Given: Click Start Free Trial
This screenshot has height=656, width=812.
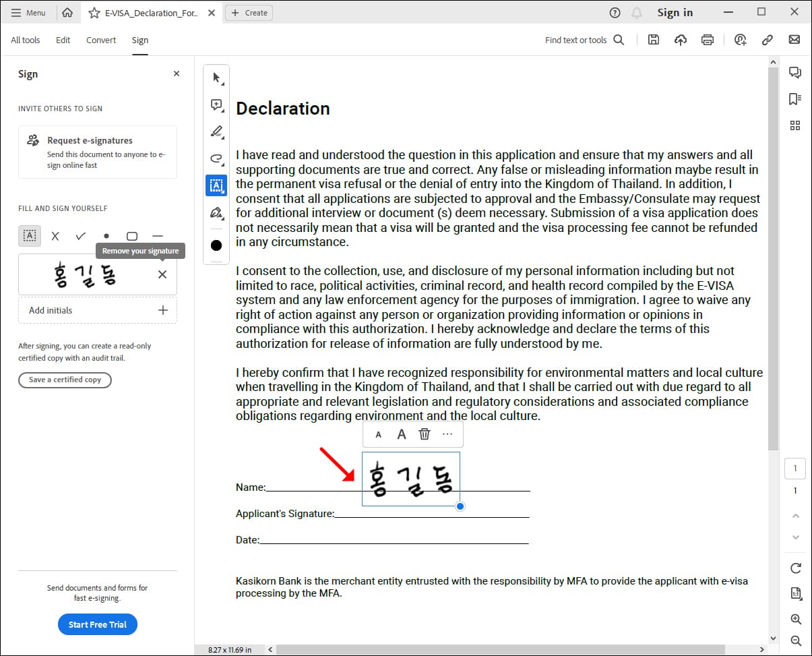Looking at the screenshot, I should pyautogui.click(x=98, y=624).
